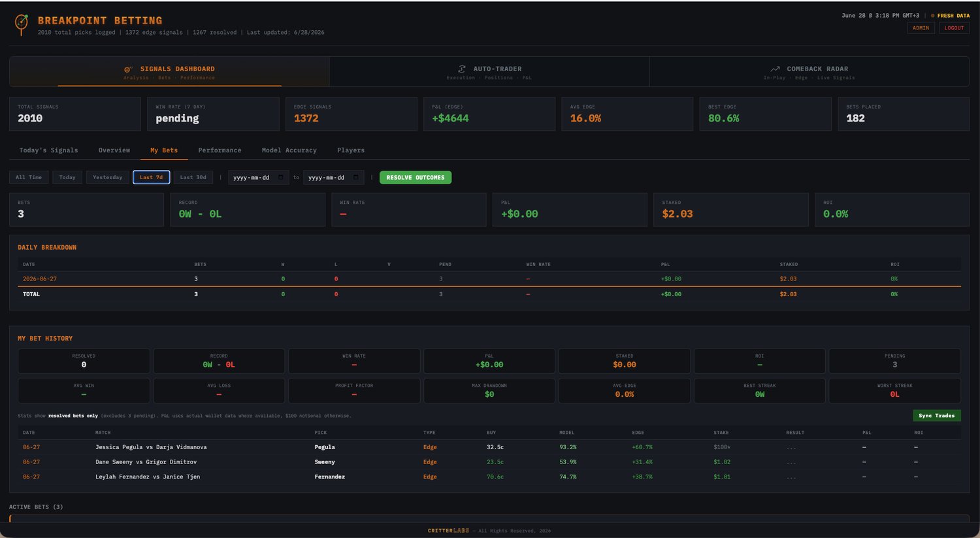Click the Sync Trades button
The width and height of the screenshot is (980, 538).
[x=936, y=416]
